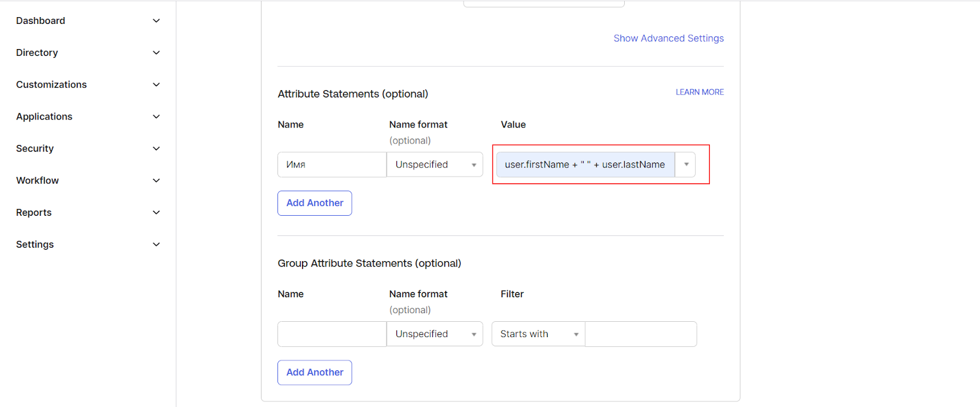Expand the Directory section chevron
The width and height of the screenshot is (980, 407).
coord(156,53)
